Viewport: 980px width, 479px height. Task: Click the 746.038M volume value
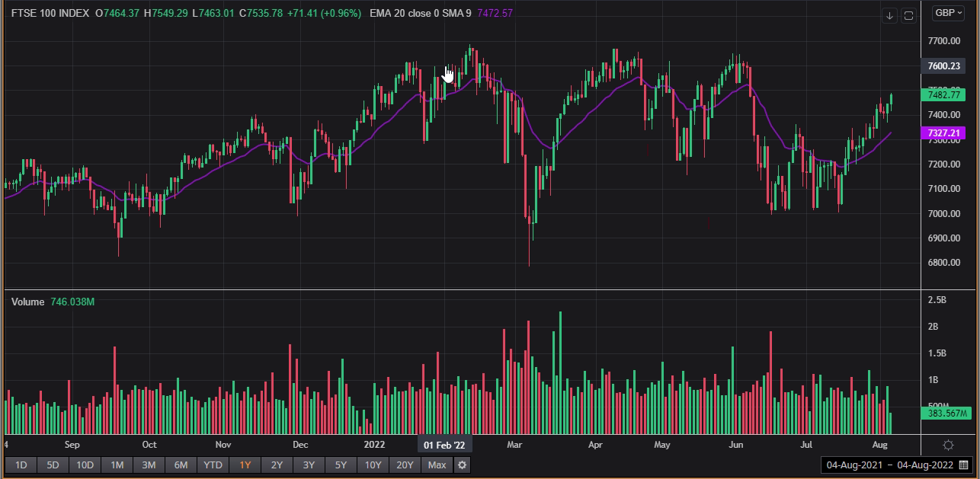72,302
